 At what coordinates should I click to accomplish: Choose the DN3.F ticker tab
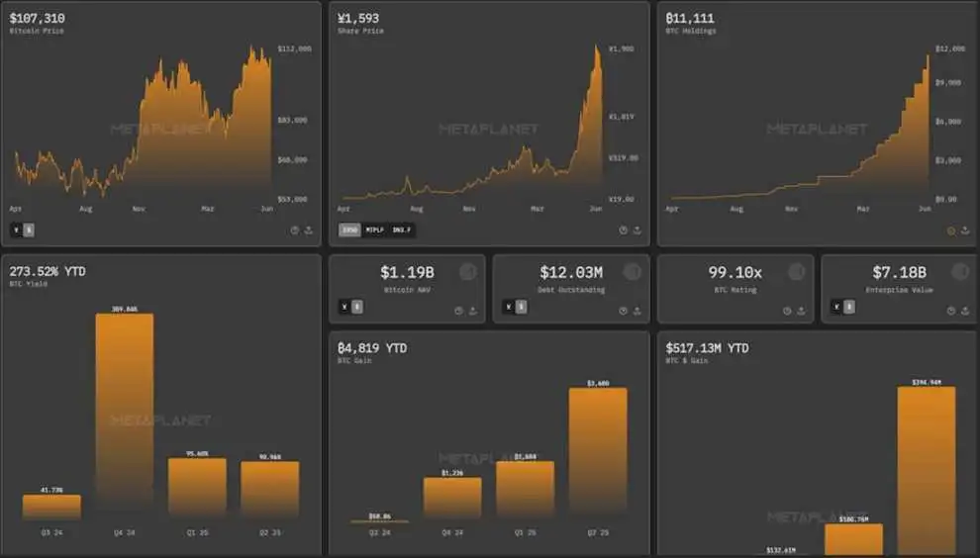click(402, 230)
